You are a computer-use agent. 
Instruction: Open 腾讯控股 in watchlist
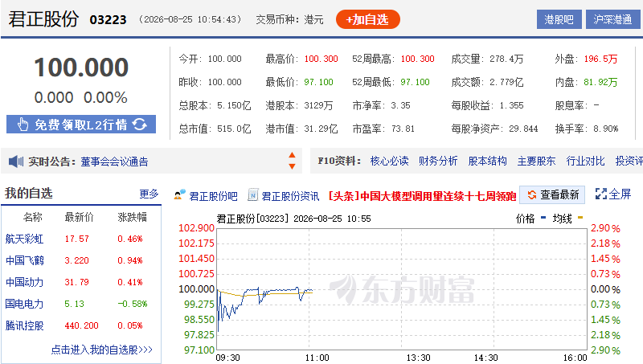pos(24,325)
